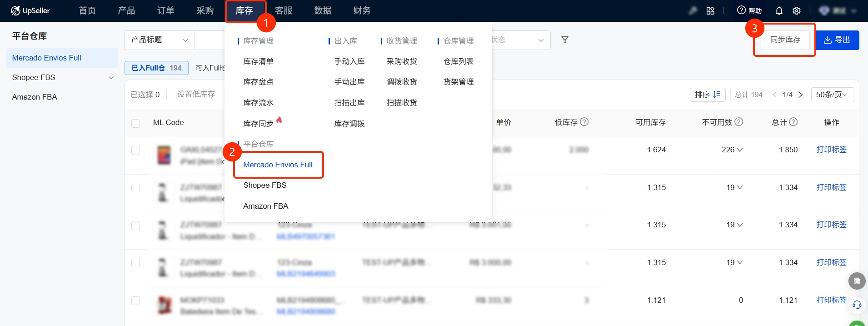
Task: Select 手动入库 from the menu
Action: pyautogui.click(x=349, y=61)
